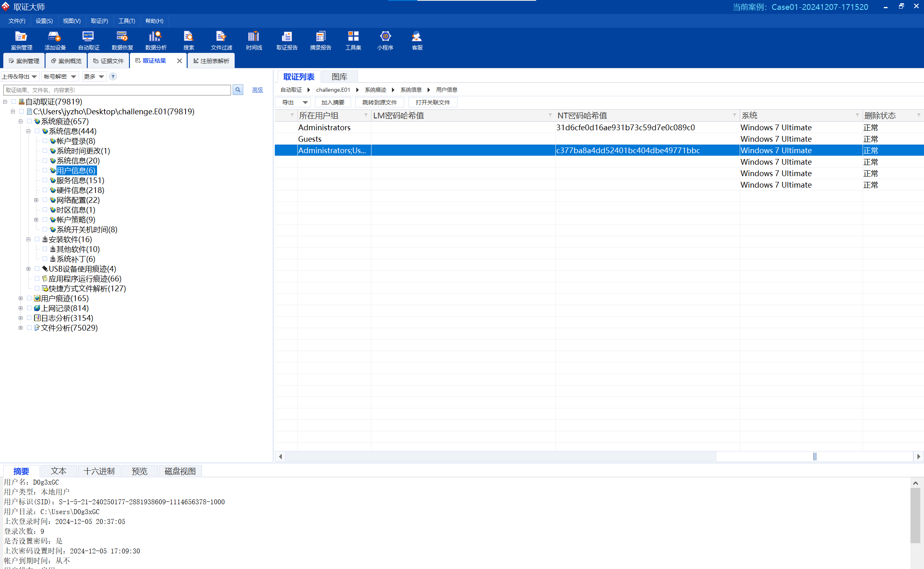
Task: Click the 高级 search link
Action: tap(258, 90)
